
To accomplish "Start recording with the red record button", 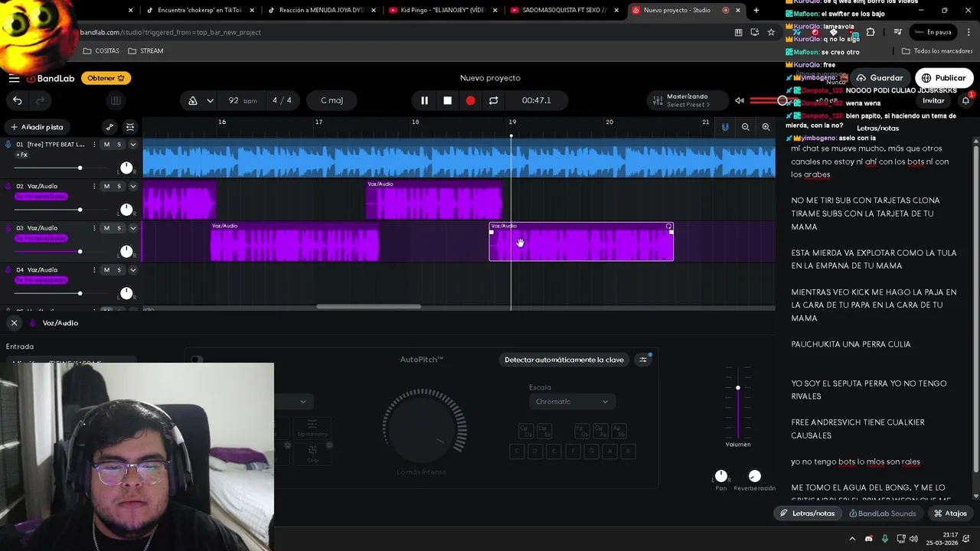I will point(470,100).
